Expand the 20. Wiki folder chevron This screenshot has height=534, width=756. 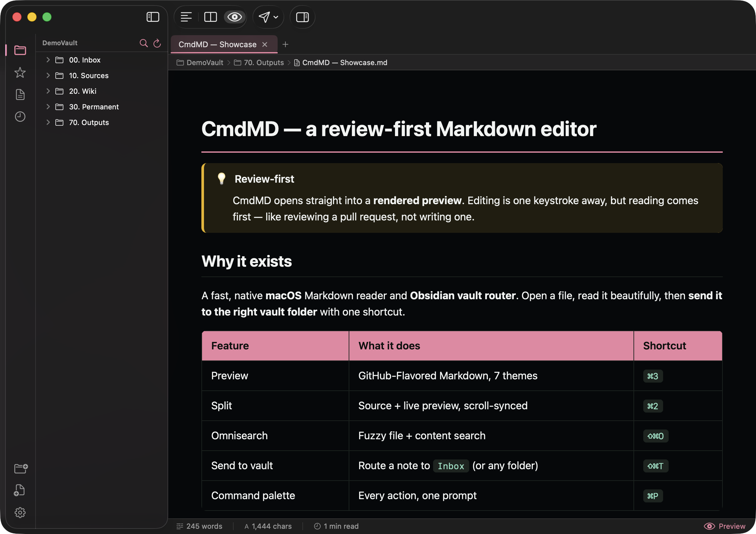pyautogui.click(x=48, y=91)
